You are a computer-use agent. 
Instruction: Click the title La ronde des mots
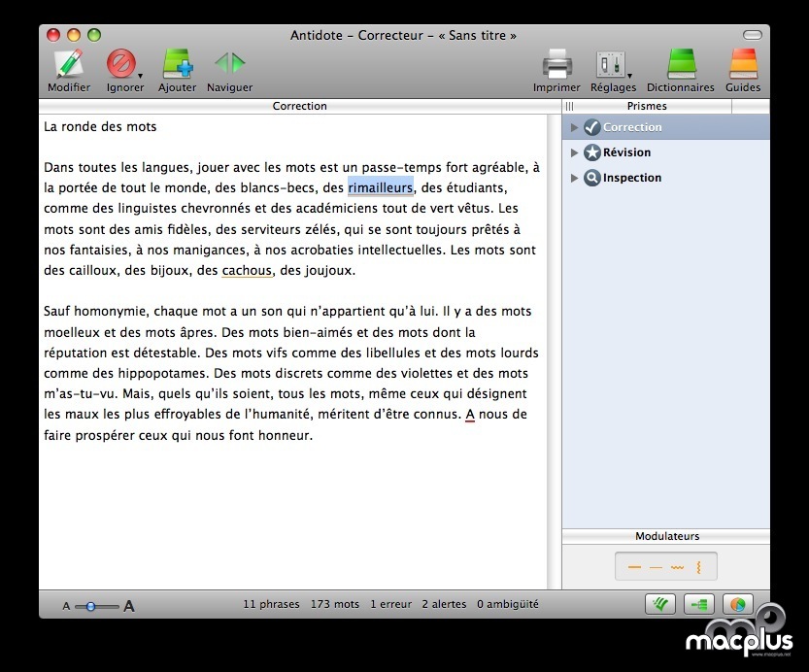click(100, 127)
